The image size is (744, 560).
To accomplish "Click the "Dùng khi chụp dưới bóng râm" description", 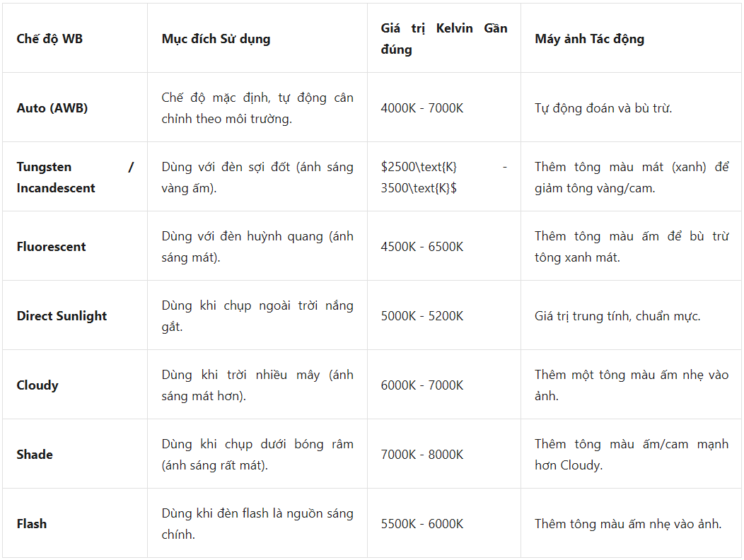I will (257, 455).
